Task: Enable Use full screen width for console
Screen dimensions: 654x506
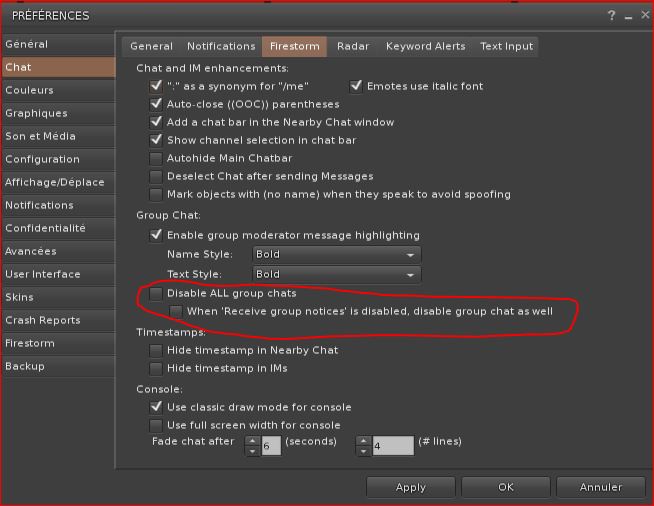Action: click(x=156, y=425)
